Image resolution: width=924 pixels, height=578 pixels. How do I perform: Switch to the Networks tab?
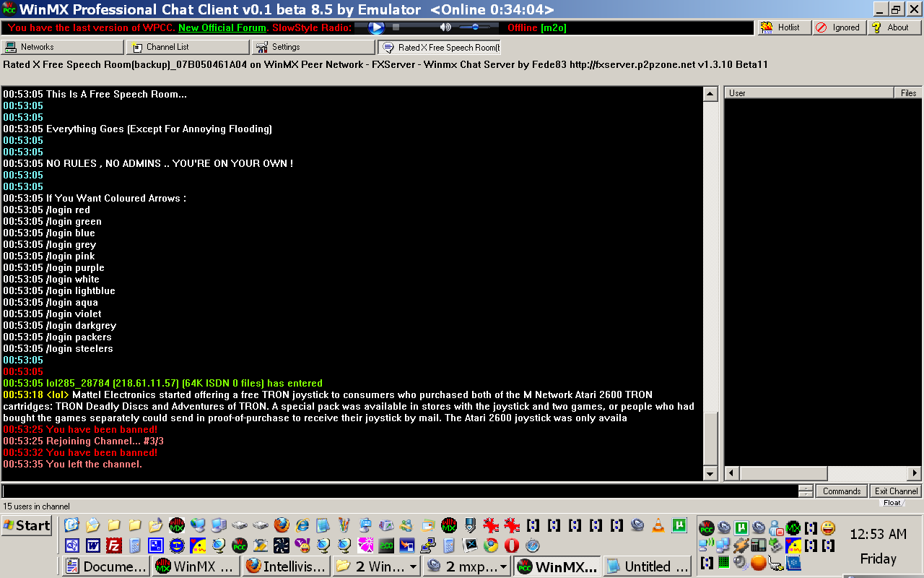click(x=62, y=47)
